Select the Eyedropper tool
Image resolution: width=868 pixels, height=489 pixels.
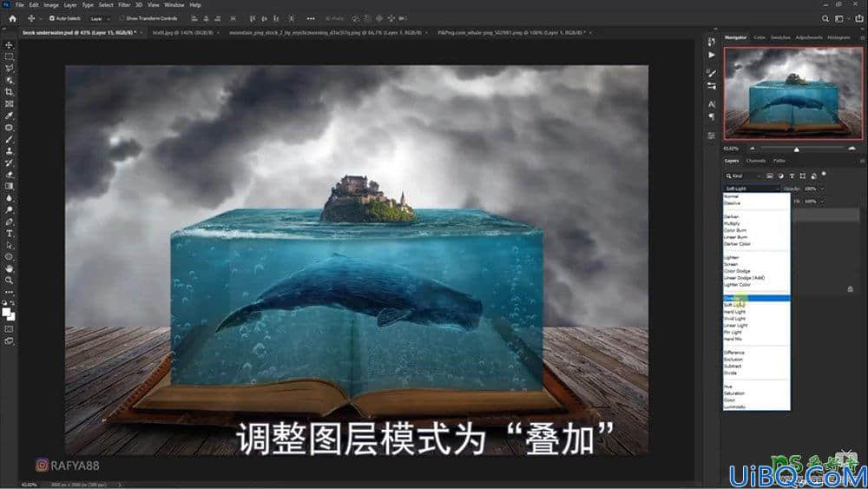(9, 116)
